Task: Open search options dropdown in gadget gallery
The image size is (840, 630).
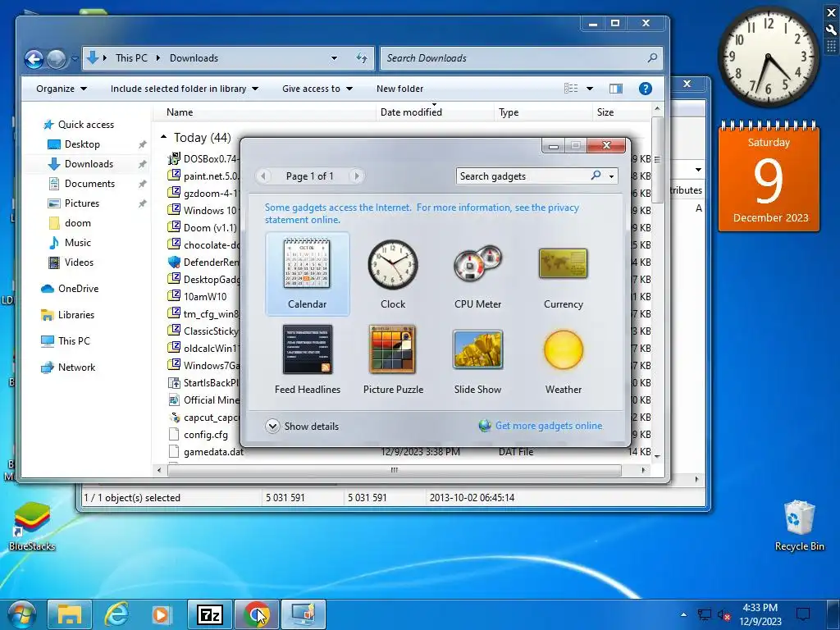Action: [x=611, y=176]
